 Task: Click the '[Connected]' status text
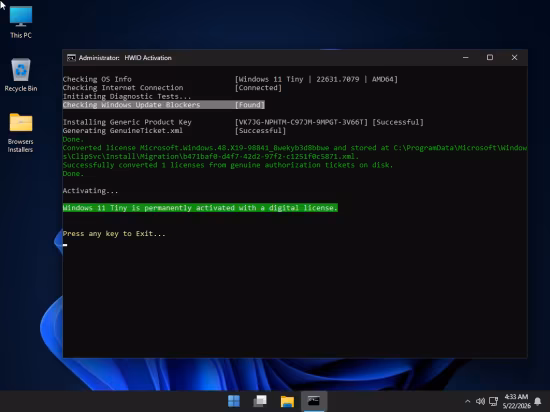258,88
